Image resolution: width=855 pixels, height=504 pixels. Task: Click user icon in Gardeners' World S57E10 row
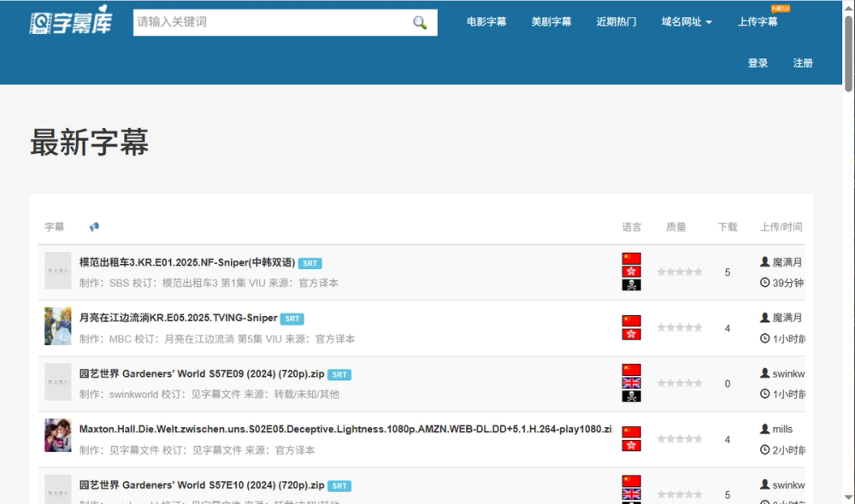coord(764,484)
